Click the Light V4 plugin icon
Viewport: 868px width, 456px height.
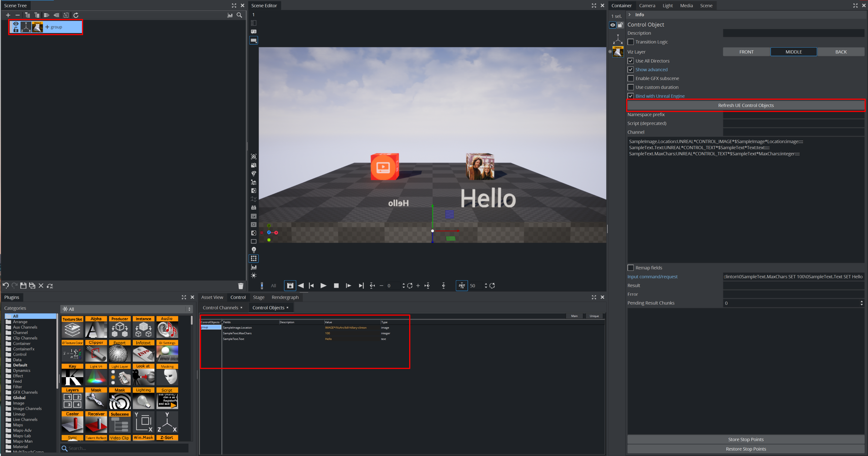click(95, 376)
